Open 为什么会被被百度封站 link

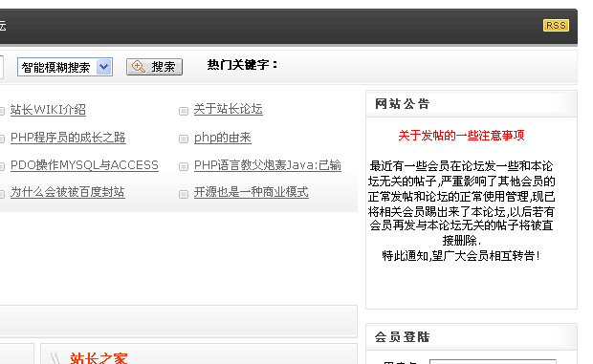(68, 192)
